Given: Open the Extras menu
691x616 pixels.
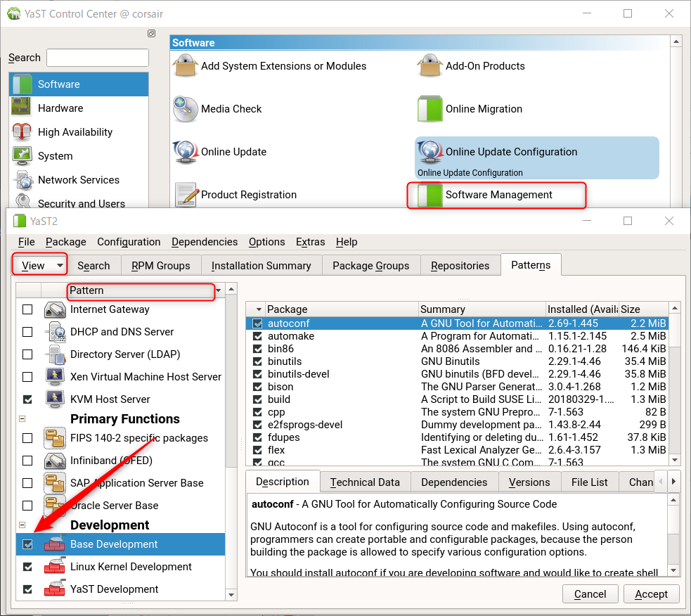Looking at the screenshot, I should click(310, 242).
